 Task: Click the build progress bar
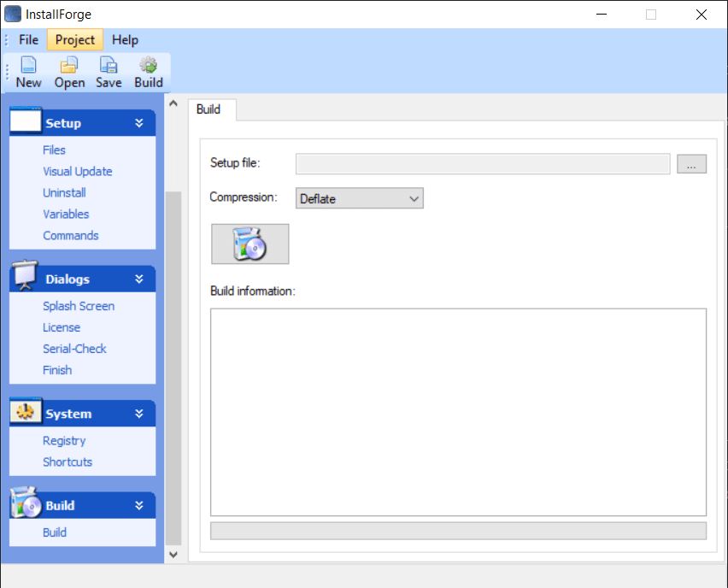coord(458,531)
